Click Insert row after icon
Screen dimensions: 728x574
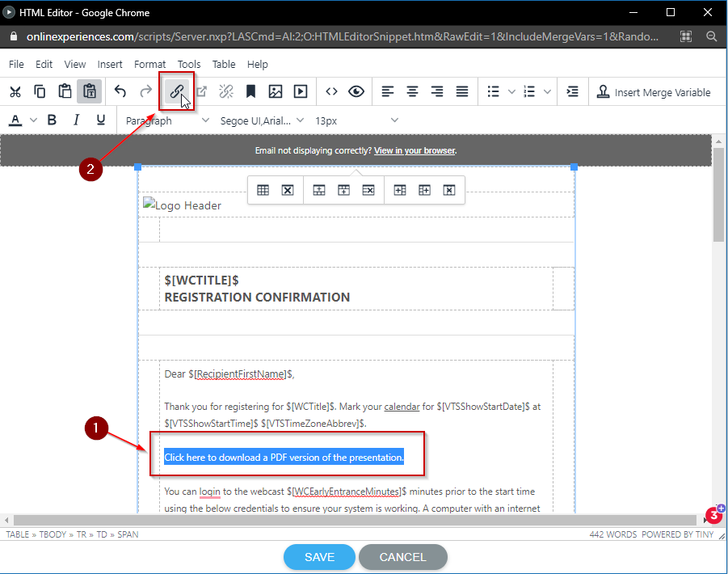point(343,190)
